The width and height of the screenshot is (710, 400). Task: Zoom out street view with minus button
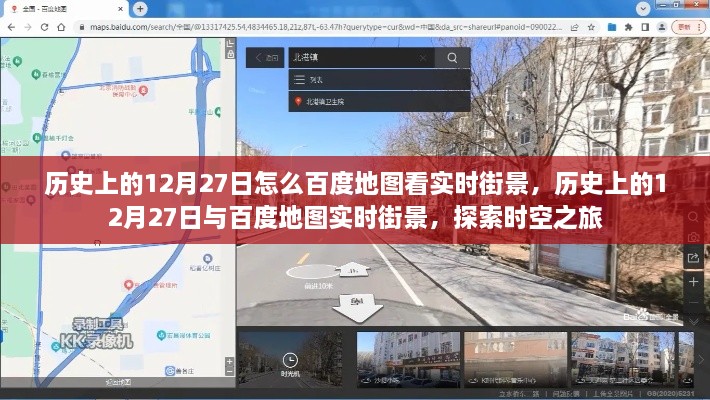[693, 302]
